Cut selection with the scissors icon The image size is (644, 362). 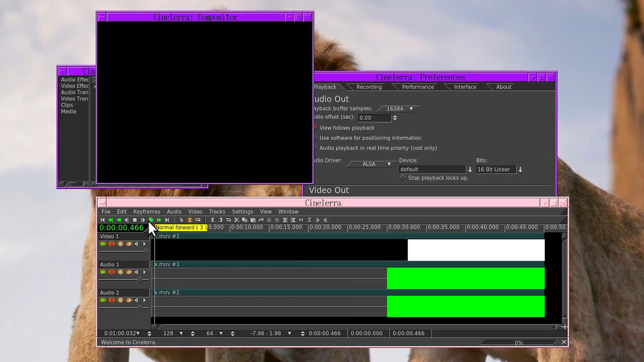click(236, 220)
